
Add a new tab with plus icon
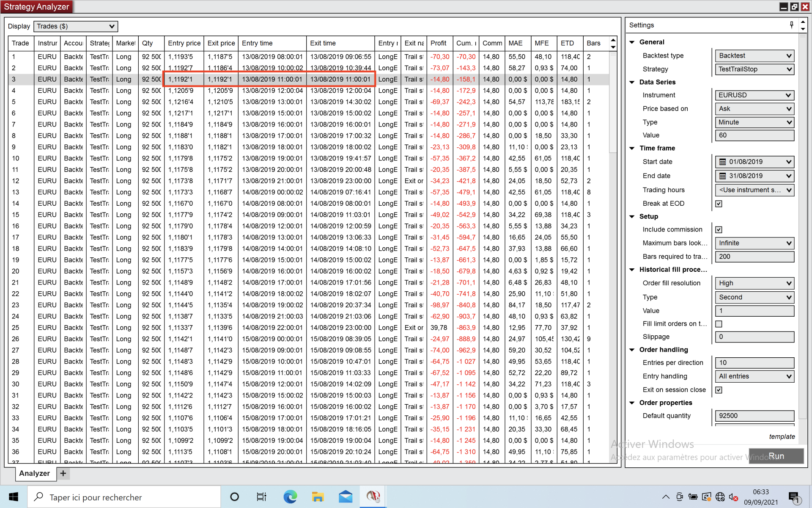(63, 473)
